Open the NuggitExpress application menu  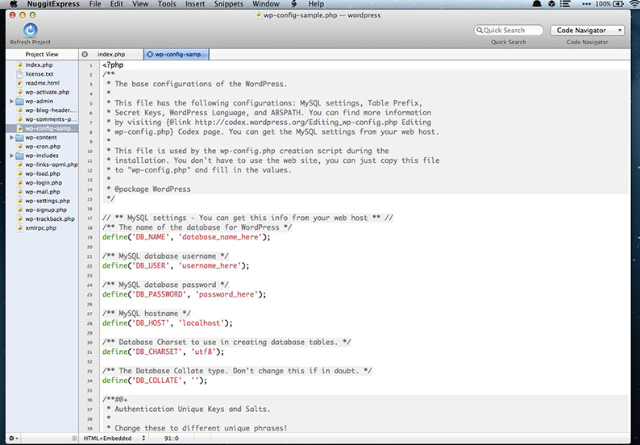coord(53,4)
